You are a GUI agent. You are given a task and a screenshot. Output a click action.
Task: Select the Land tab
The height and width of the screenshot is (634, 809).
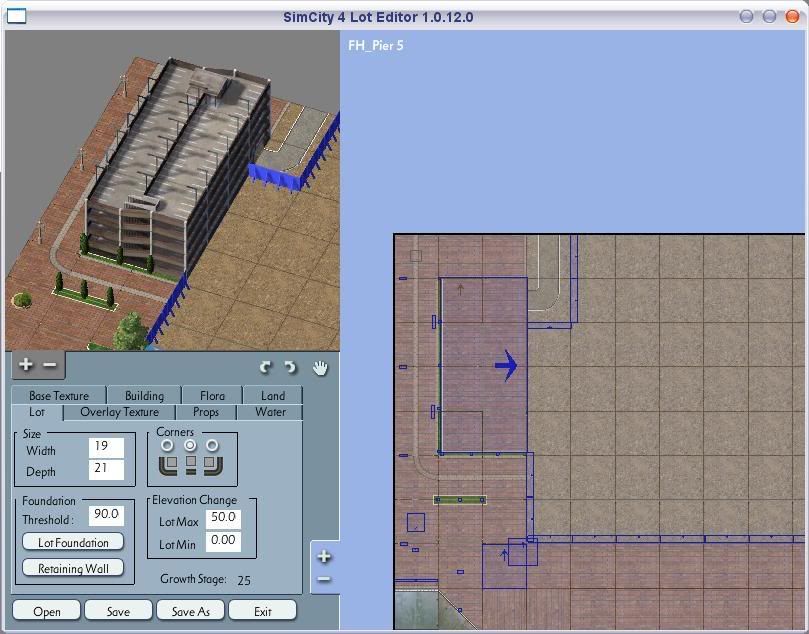click(273, 396)
